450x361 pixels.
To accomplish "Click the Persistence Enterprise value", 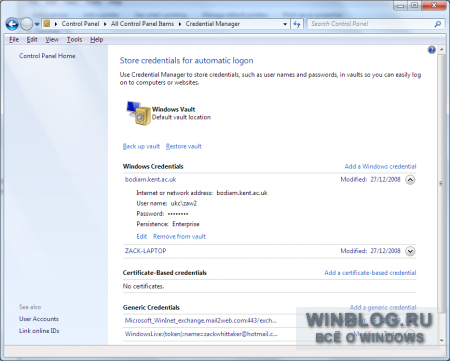I will 186,224.
